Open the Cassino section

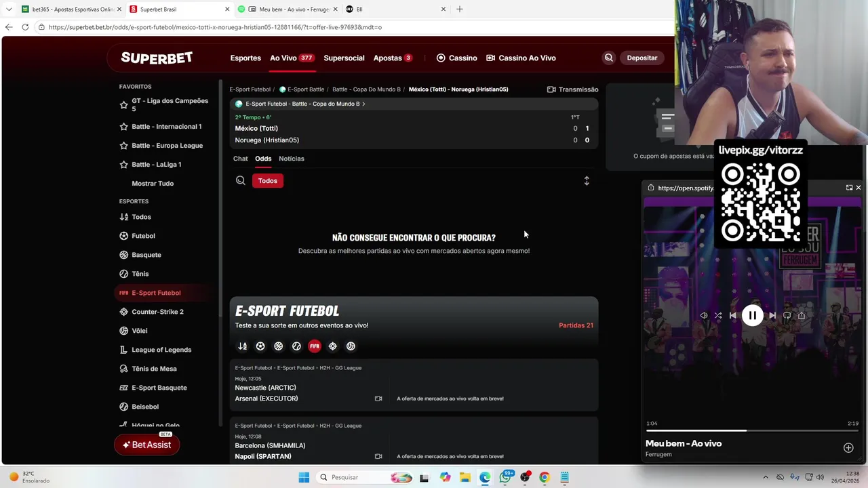(456, 58)
